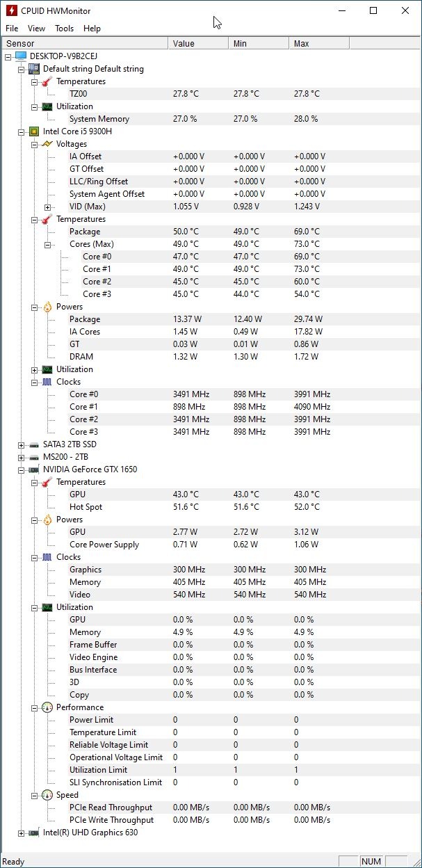Click the SATA3 2TB SSD drive icon

click(34, 444)
